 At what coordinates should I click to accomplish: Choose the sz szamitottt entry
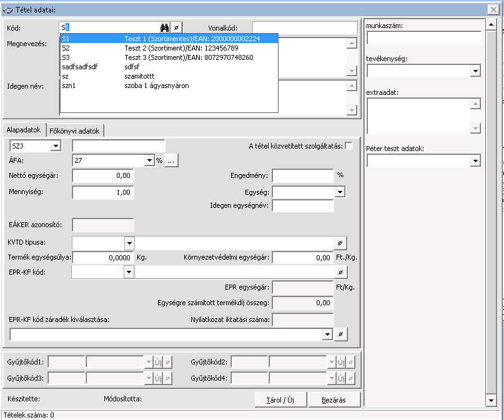(x=169, y=76)
